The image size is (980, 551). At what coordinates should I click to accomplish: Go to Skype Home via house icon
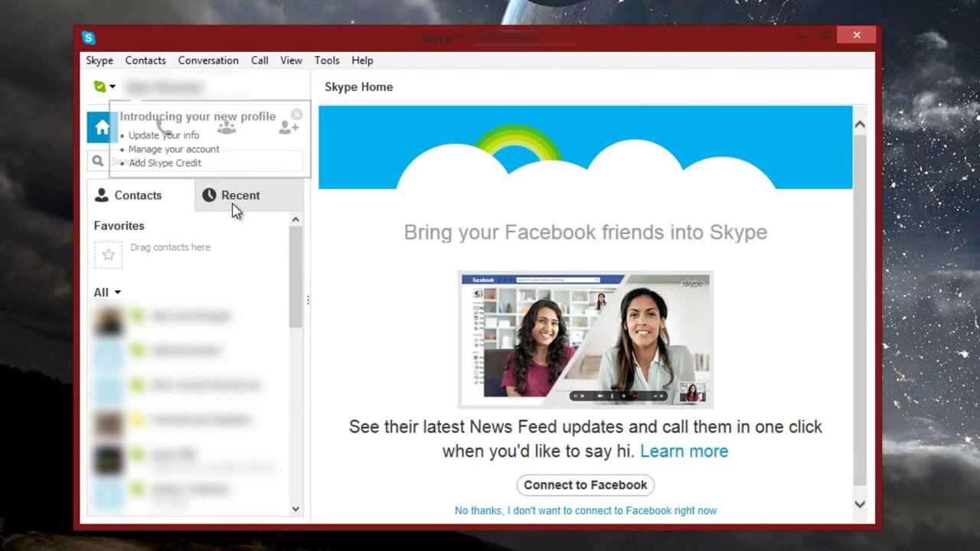click(x=102, y=127)
